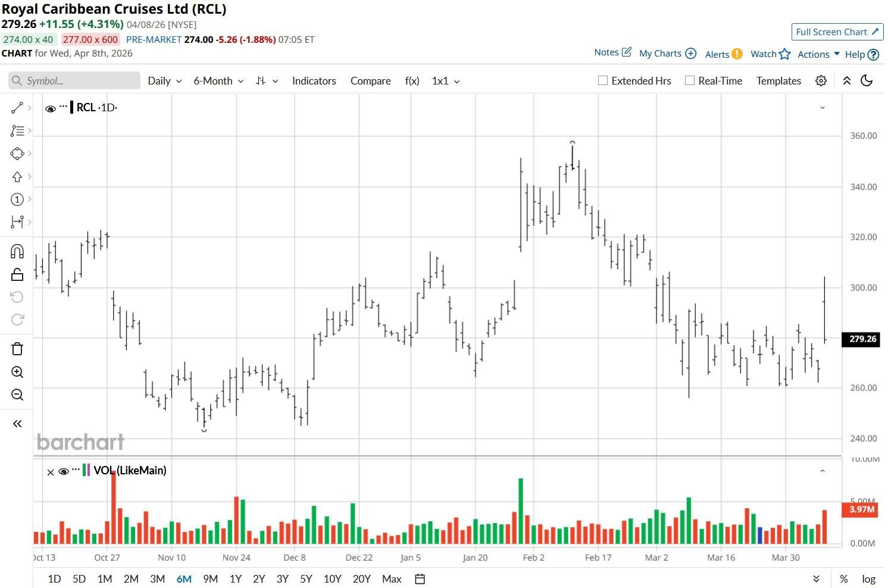This screenshot has width=888, height=588.
Task: Show the Max time range
Action: (392, 579)
